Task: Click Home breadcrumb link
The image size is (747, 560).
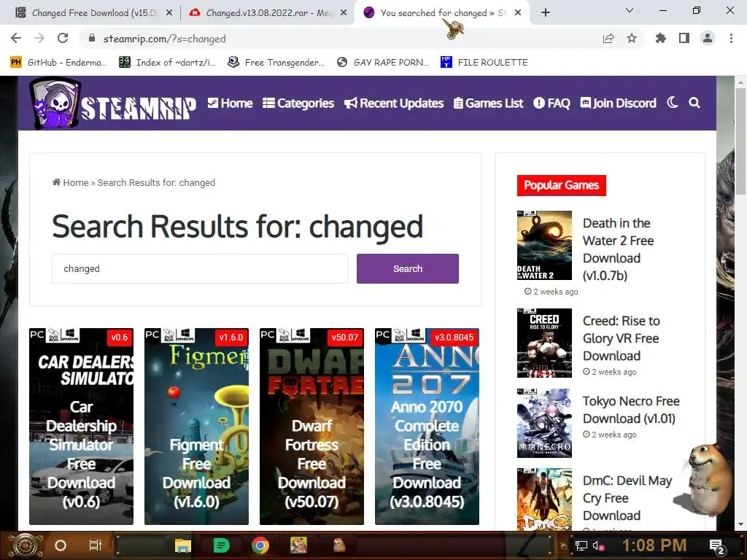Action: click(x=71, y=182)
